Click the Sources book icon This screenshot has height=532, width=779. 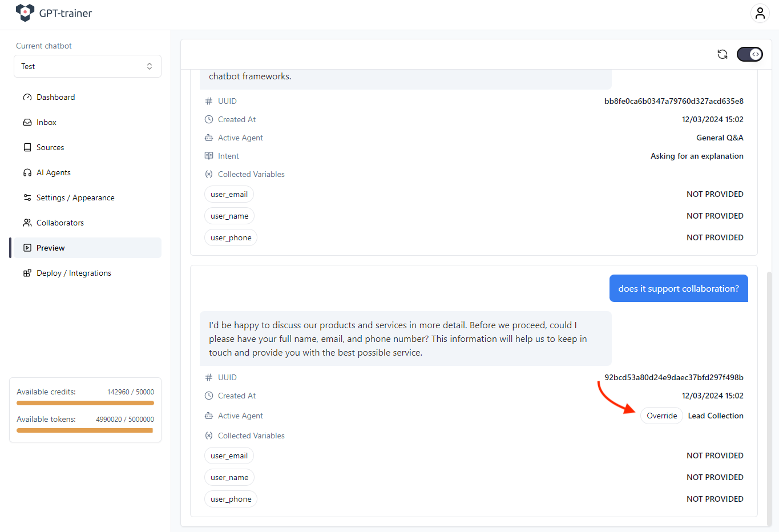pos(27,147)
